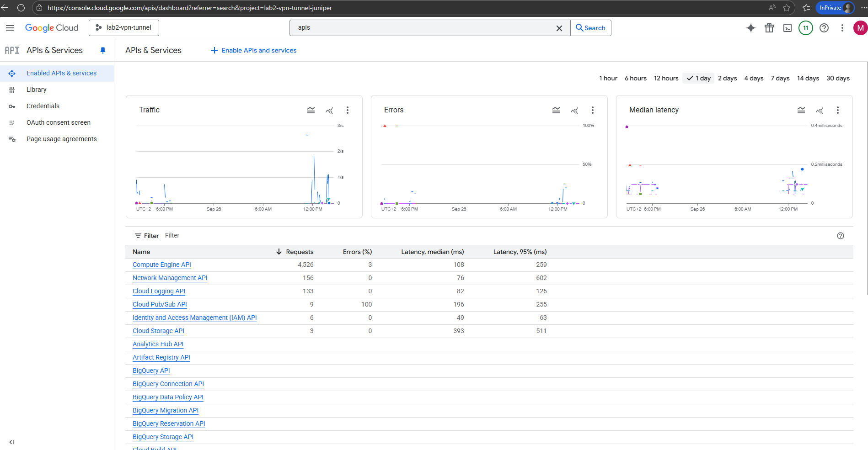Open Median latency chart more options
The image size is (868, 450).
[x=838, y=110]
